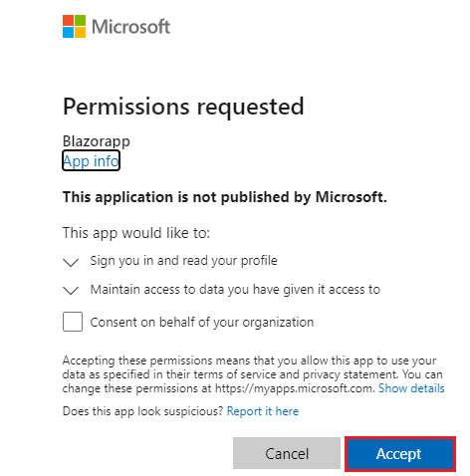Select the 'Maintain access to data' permission text
Image resolution: width=470 pixels, height=476 pixels.
(235, 290)
